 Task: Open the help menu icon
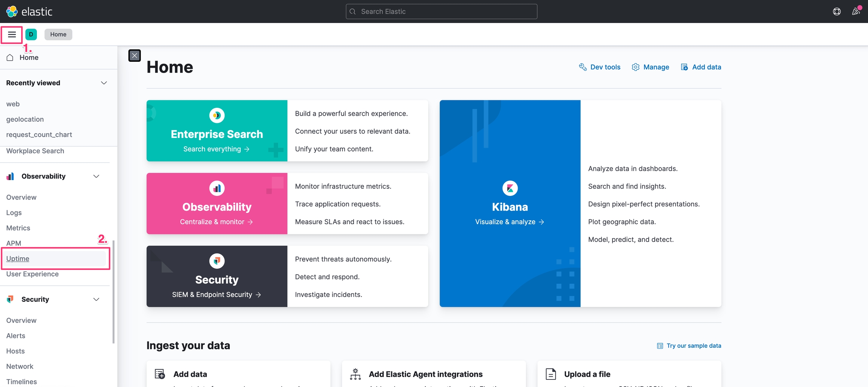(x=837, y=11)
